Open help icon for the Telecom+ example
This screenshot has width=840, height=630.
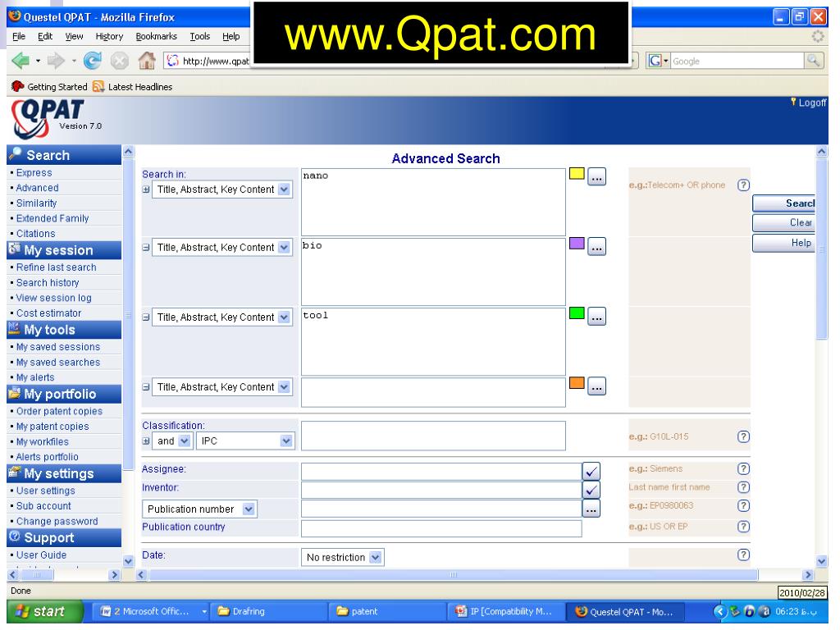tap(743, 185)
